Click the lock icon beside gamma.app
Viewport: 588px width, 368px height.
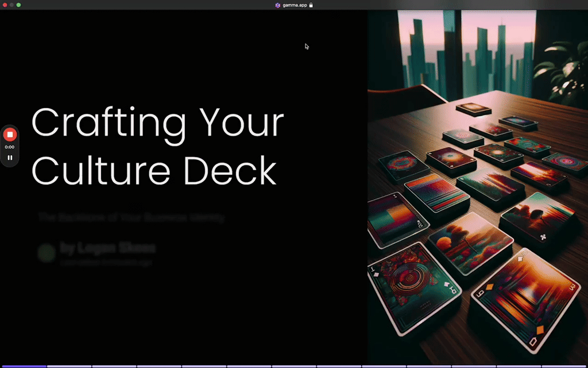tap(311, 5)
